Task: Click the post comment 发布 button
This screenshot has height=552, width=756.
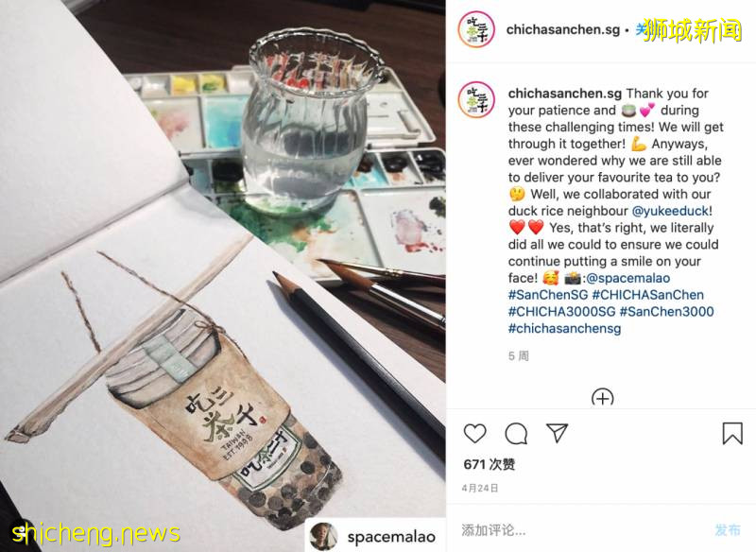Action: click(728, 530)
